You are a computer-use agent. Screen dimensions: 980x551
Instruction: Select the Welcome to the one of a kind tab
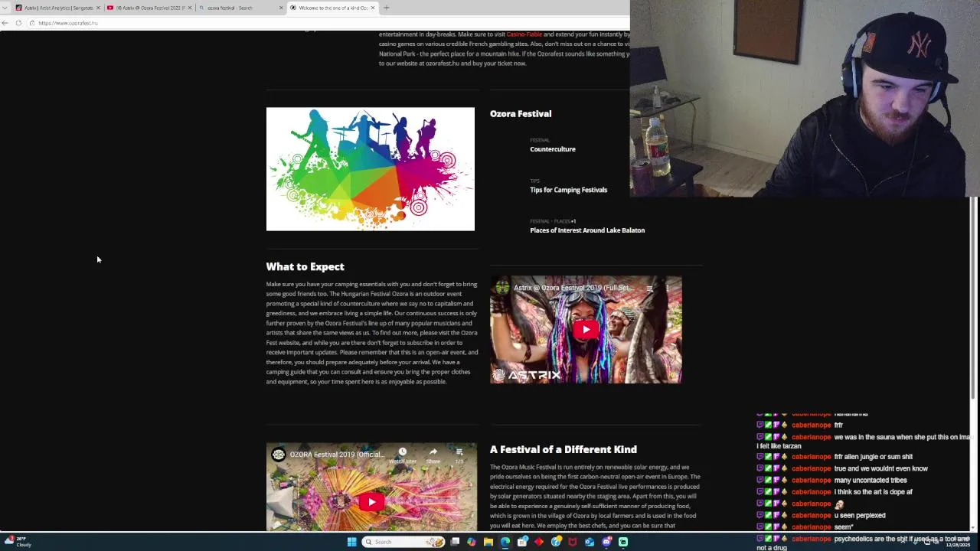tap(332, 8)
